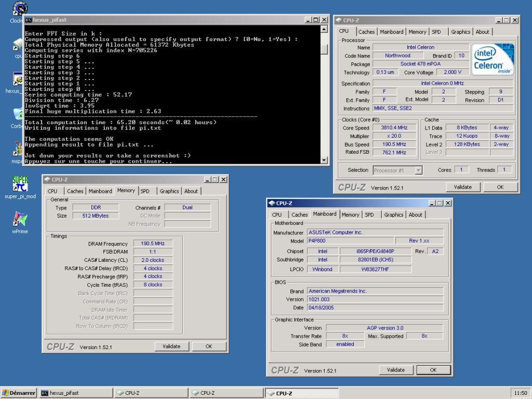The height and width of the screenshot is (399, 532).
Task: Click the Code Name value Northwood
Action: [x=397, y=56]
